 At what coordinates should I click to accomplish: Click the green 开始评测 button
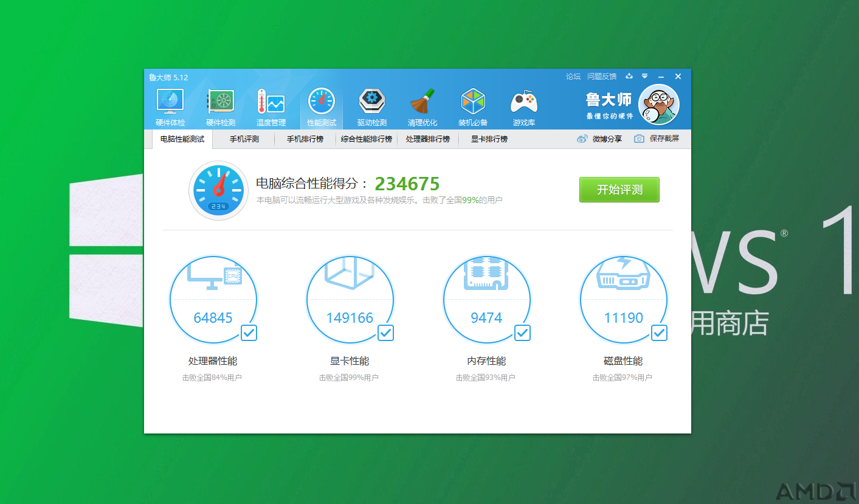click(619, 190)
